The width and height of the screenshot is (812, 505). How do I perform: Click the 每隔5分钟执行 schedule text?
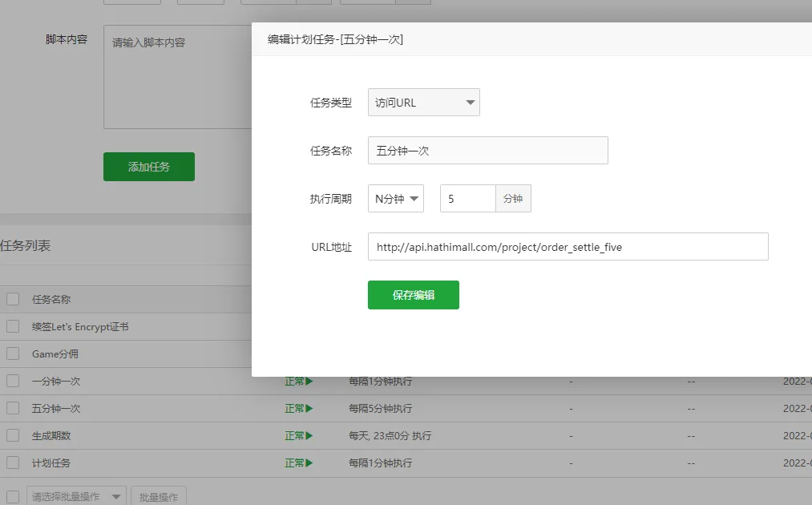[381, 409]
